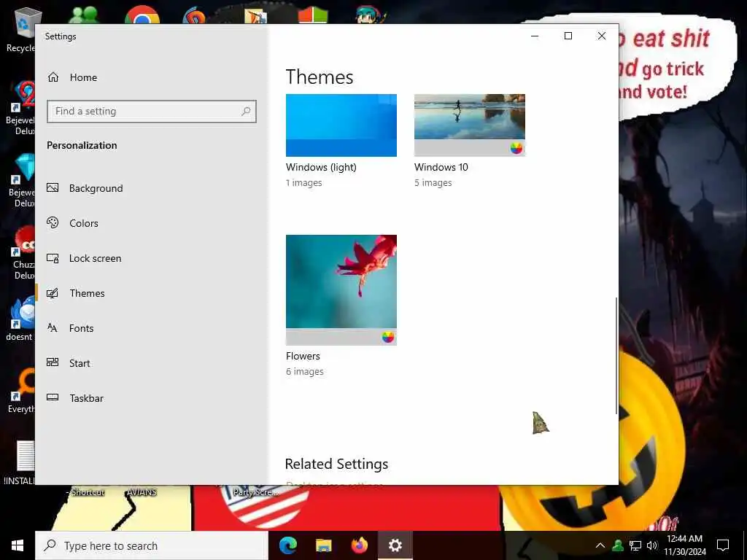
Task: Click the color wheel on Windows 10 theme
Action: click(516, 148)
